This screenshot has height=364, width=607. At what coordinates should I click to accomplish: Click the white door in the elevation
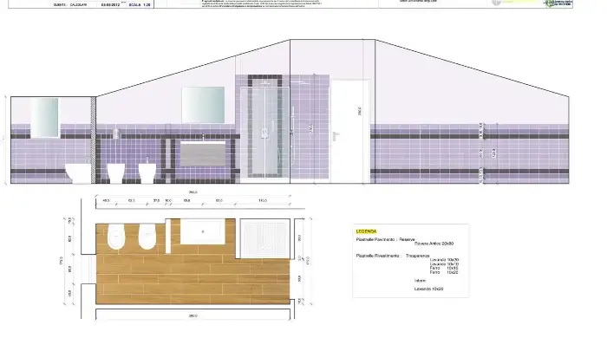click(x=350, y=132)
